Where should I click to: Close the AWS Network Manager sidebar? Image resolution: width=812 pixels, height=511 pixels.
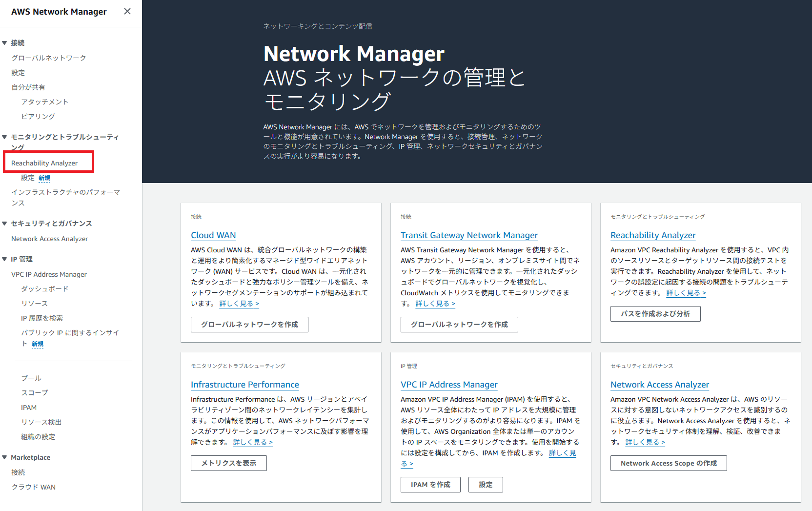click(x=127, y=11)
